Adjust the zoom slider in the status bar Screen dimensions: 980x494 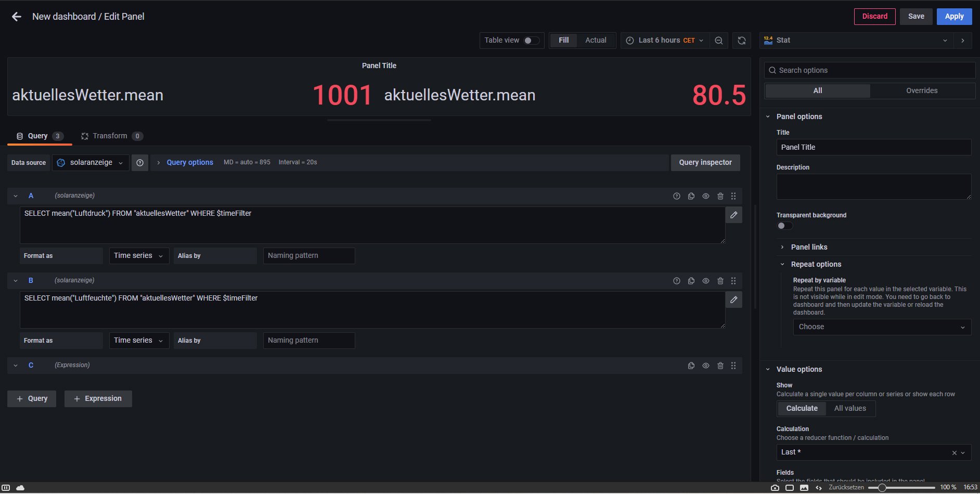(x=882, y=488)
